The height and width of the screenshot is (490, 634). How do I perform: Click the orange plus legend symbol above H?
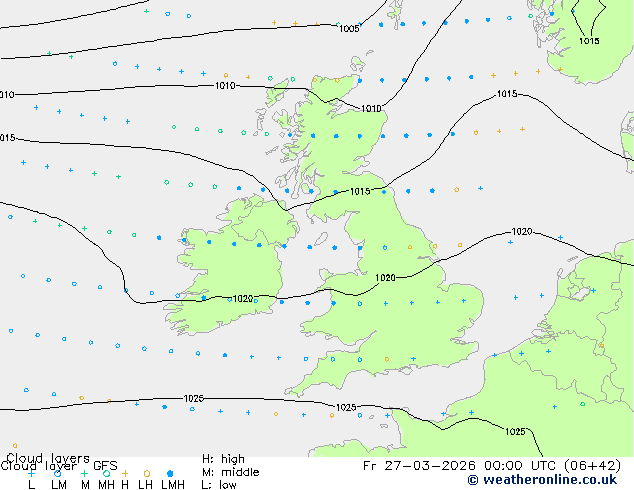click(x=125, y=473)
